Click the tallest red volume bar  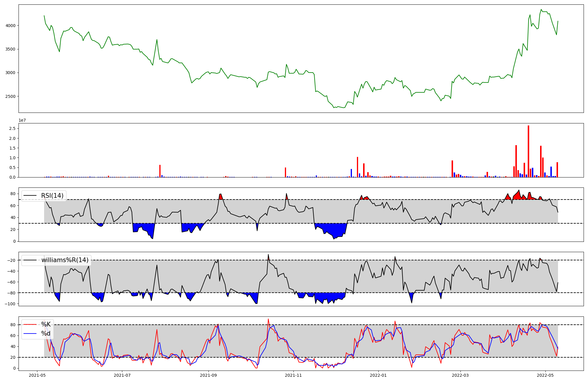point(528,151)
